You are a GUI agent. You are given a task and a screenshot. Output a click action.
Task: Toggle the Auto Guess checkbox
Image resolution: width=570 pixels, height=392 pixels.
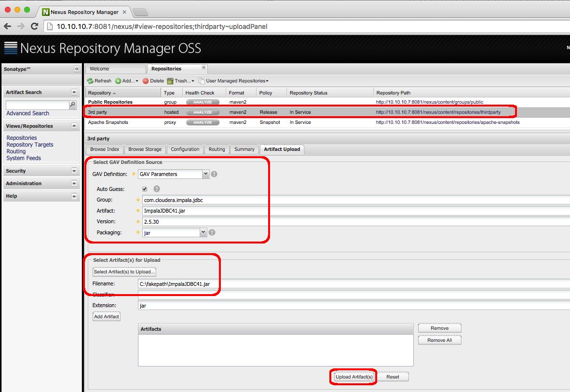click(x=145, y=189)
